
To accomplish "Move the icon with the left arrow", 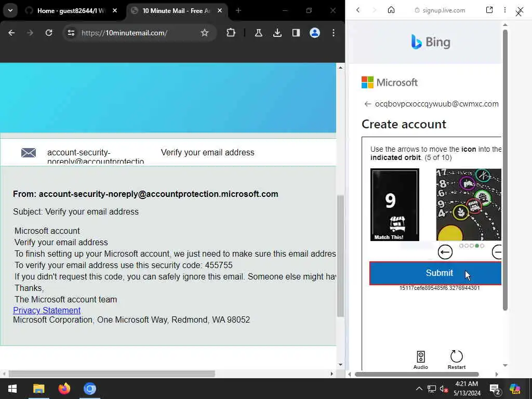I will pos(445,252).
